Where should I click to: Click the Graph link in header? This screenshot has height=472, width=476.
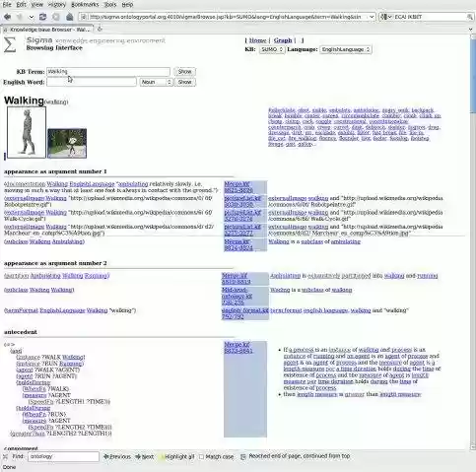click(283, 40)
